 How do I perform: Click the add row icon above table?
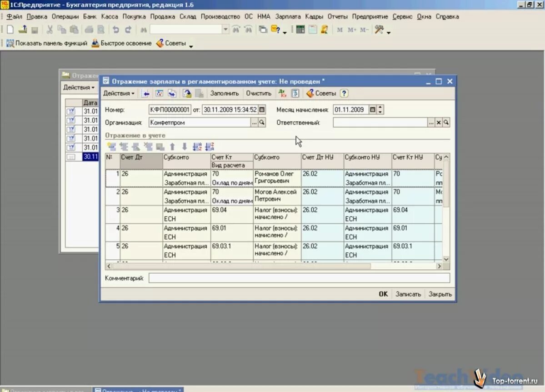(111, 147)
